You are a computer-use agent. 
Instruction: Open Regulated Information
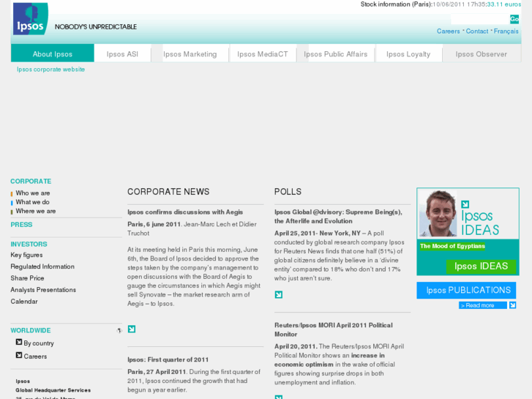pyautogui.click(x=42, y=266)
